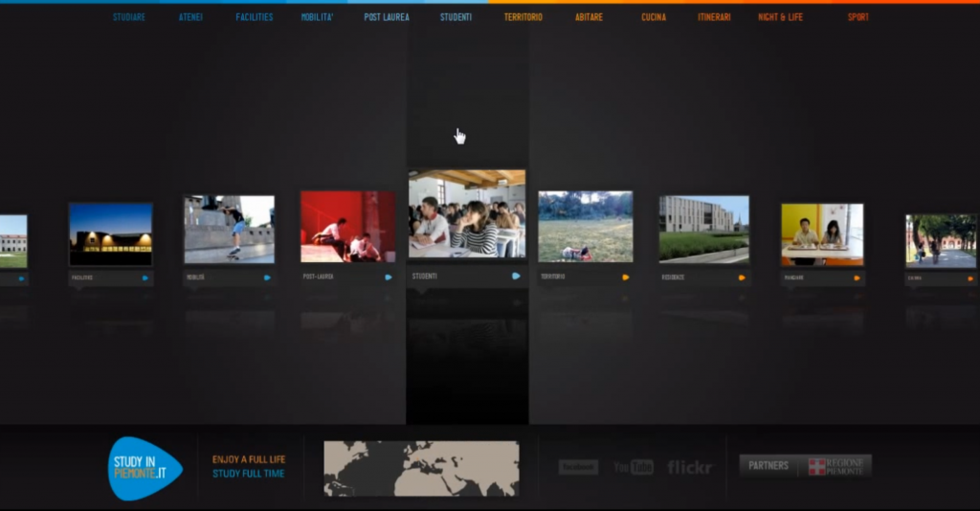Click the Regione Piemonte partner logo
The height and width of the screenshot is (511, 980).
tap(837, 466)
